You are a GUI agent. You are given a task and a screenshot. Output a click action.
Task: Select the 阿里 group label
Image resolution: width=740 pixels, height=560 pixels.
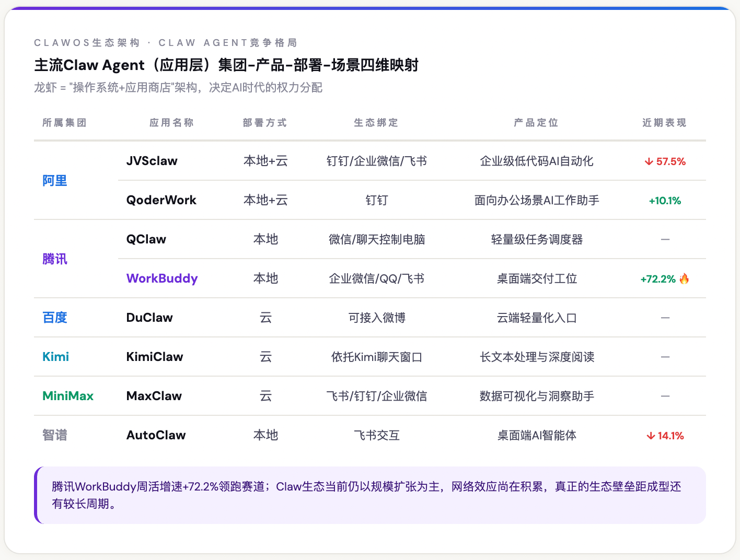[x=55, y=181]
